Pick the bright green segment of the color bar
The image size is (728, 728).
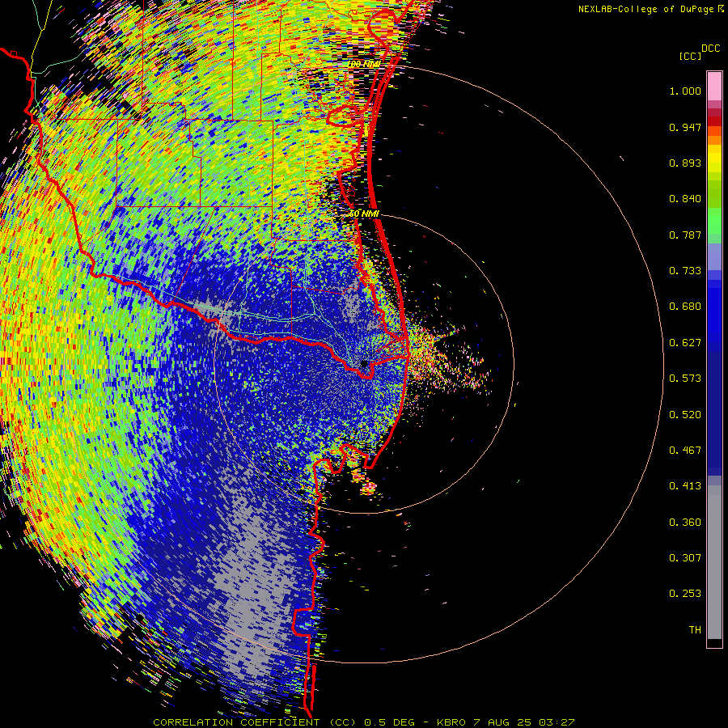(x=714, y=221)
